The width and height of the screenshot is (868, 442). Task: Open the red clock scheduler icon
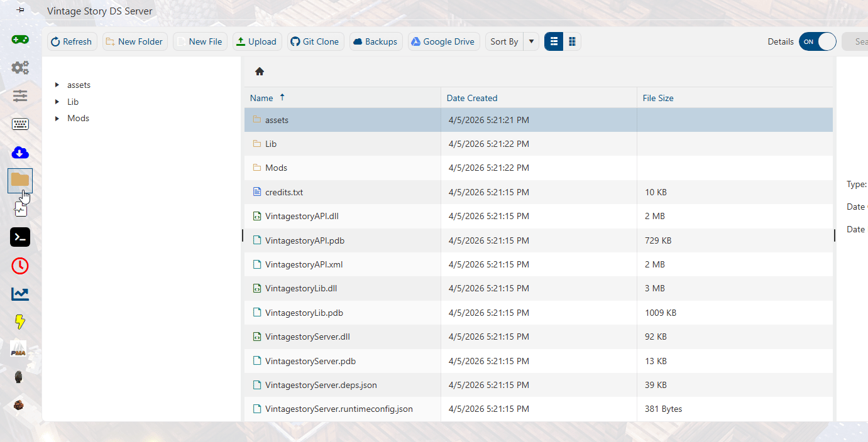point(20,266)
